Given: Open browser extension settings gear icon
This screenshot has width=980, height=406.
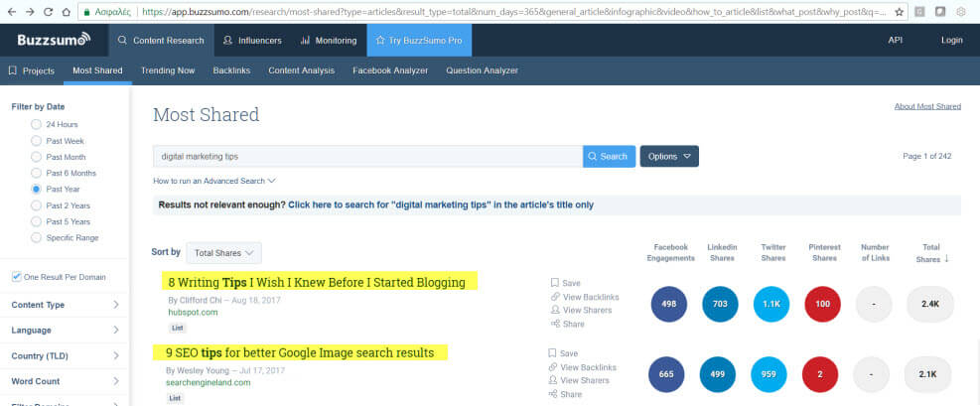Looking at the screenshot, I should click(960, 12).
